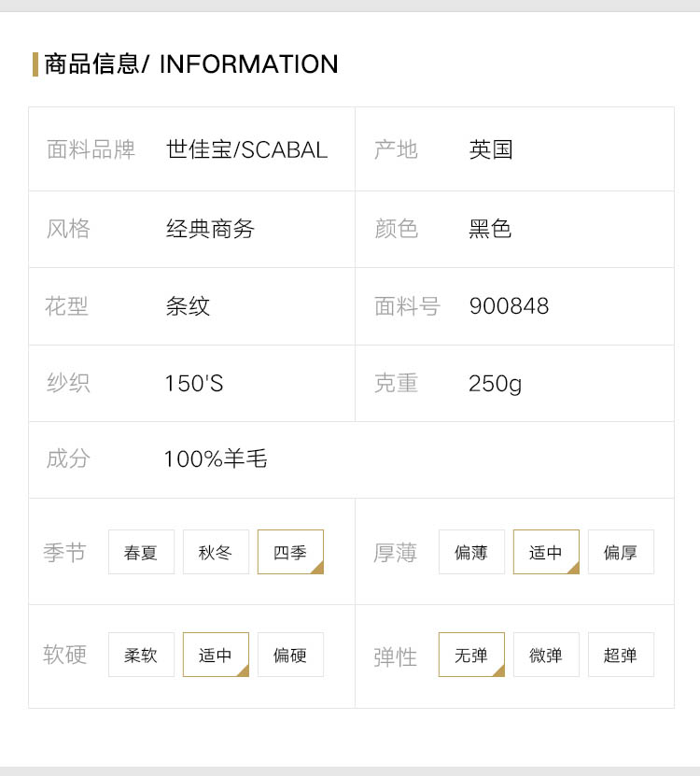This screenshot has width=700, height=776.
Task: Select the 超弹 elasticity option
Action: click(621, 655)
